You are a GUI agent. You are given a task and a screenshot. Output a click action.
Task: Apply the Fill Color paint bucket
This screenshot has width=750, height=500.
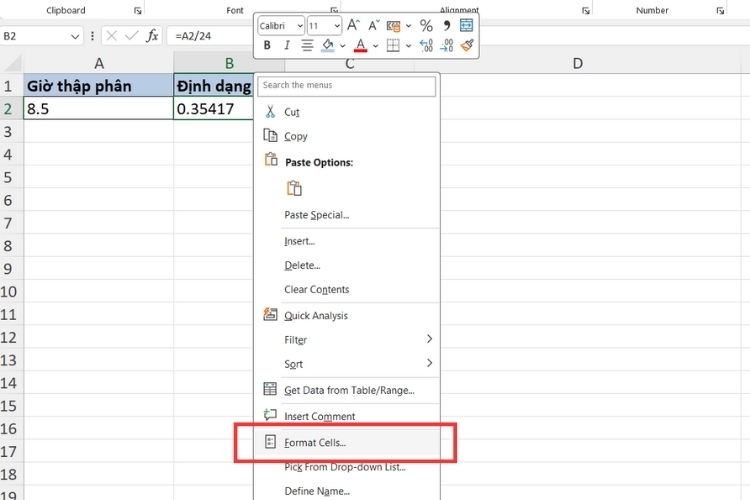[328, 45]
